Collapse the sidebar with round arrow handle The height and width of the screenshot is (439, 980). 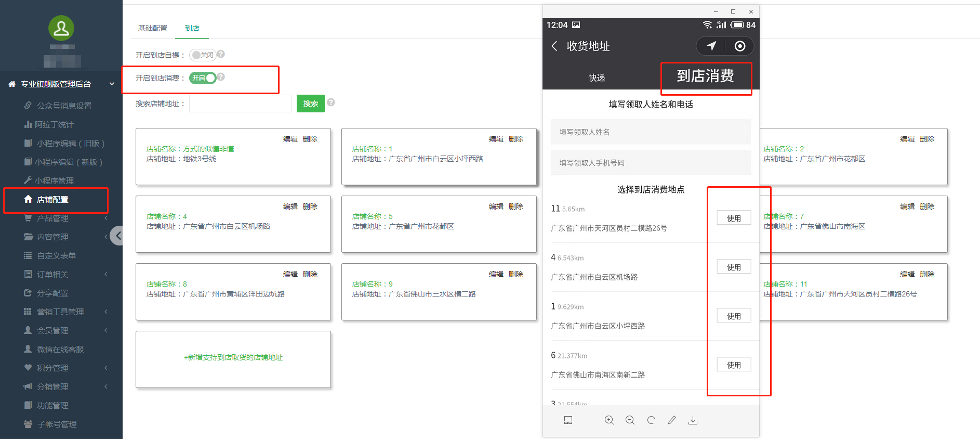[118, 236]
